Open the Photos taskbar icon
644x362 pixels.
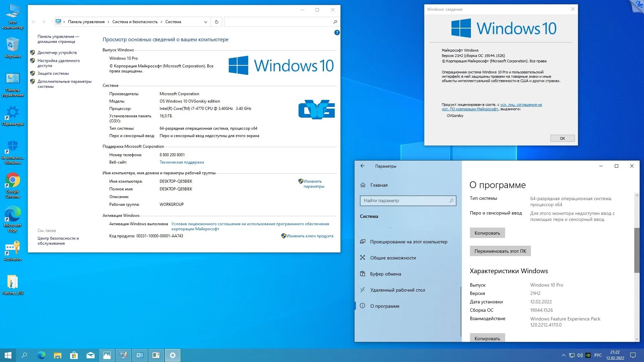(x=107, y=355)
